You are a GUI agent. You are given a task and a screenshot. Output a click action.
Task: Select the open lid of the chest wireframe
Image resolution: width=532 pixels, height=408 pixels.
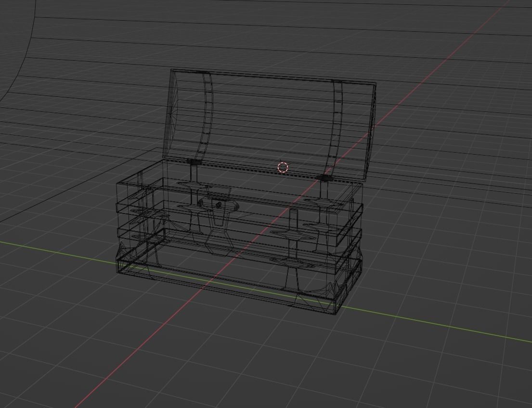[270, 125]
